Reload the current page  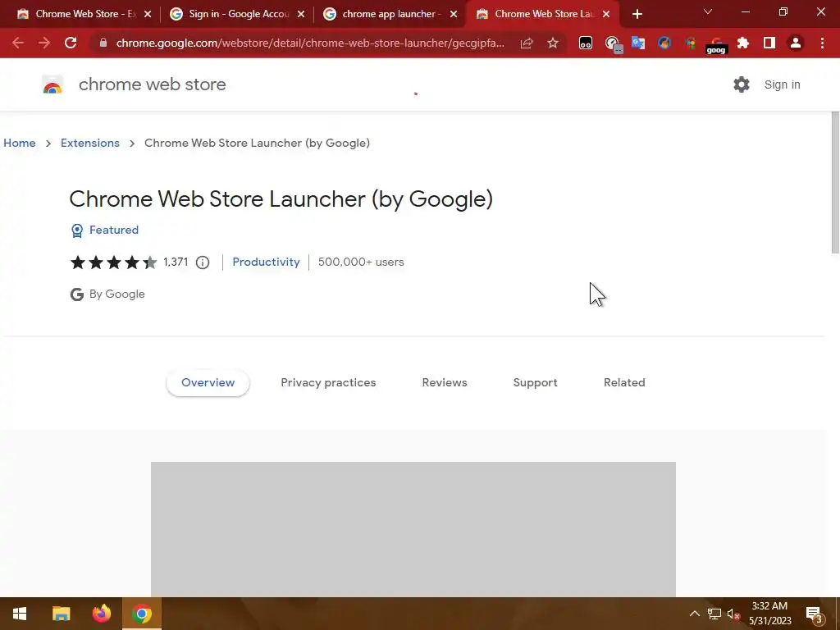71,43
